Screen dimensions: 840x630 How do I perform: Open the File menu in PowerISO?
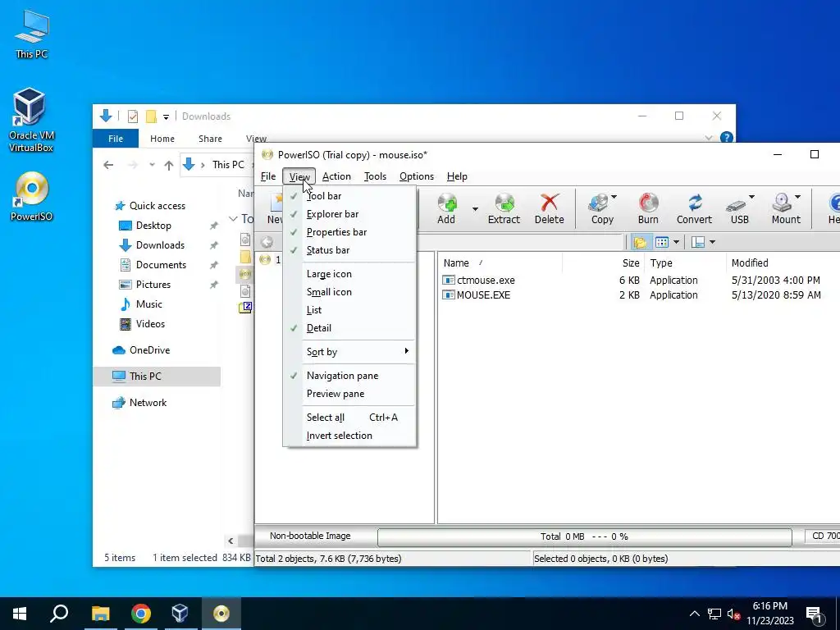(x=268, y=176)
